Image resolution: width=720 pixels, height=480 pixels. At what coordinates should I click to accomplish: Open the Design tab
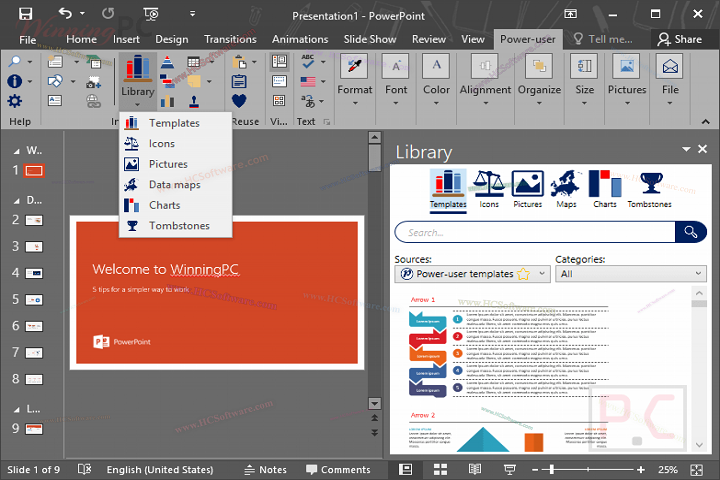tap(172, 40)
